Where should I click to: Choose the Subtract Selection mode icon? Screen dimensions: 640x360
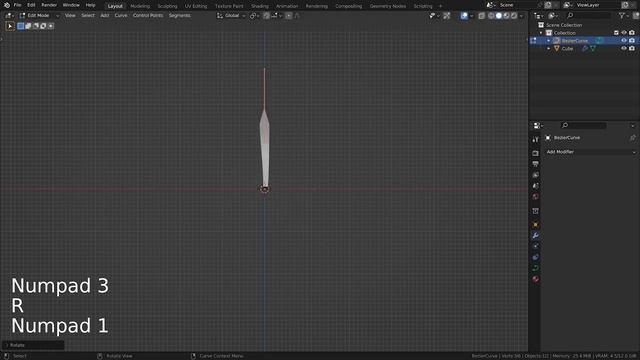click(x=36, y=26)
